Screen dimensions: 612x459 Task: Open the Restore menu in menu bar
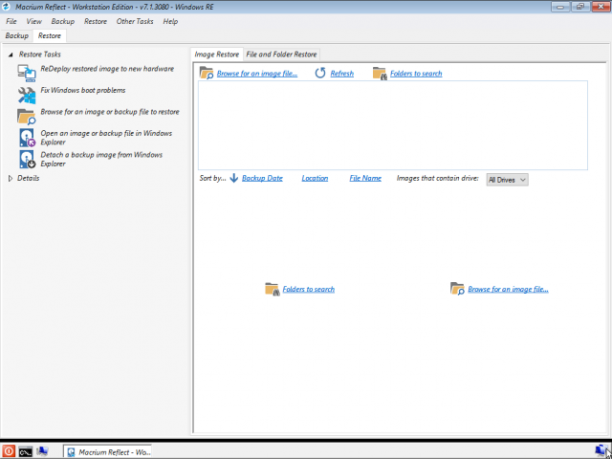(95, 21)
